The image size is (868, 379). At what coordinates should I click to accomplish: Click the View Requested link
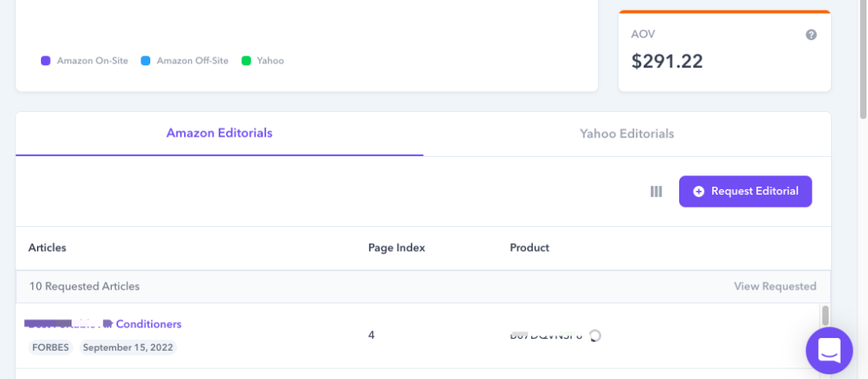pos(775,286)
